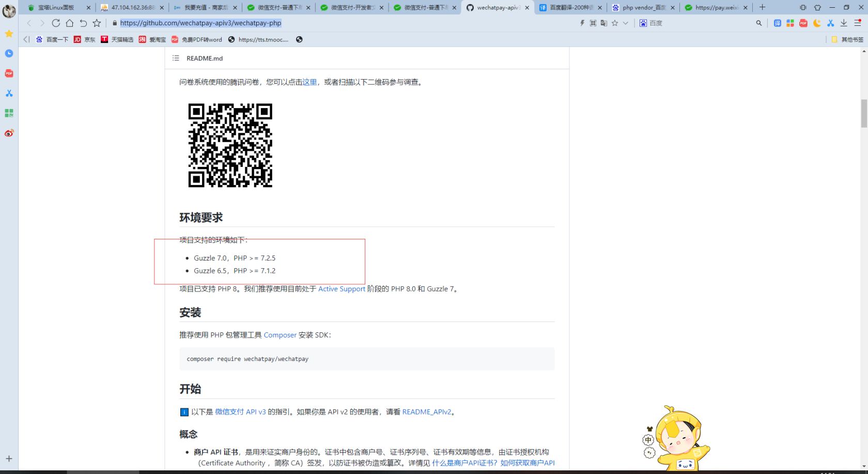The height and width of the screenshot is (474, 868).
Task: Switch to the 微信支付-开发者 tab
Action: coord(352,7)
